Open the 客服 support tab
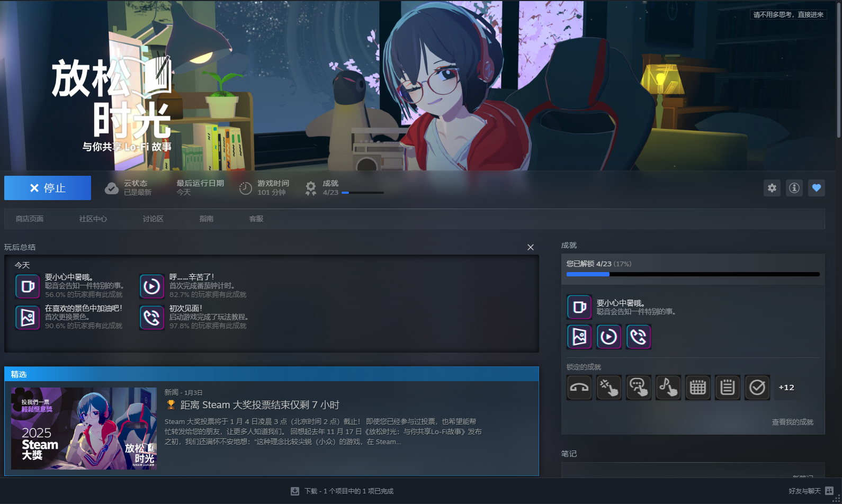 [256, 219]
